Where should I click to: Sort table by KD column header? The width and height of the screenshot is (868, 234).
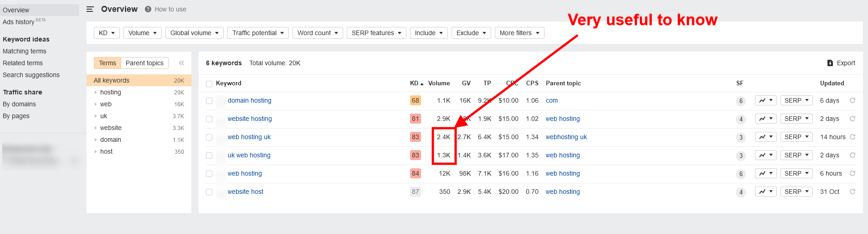[x=416, y=83]
